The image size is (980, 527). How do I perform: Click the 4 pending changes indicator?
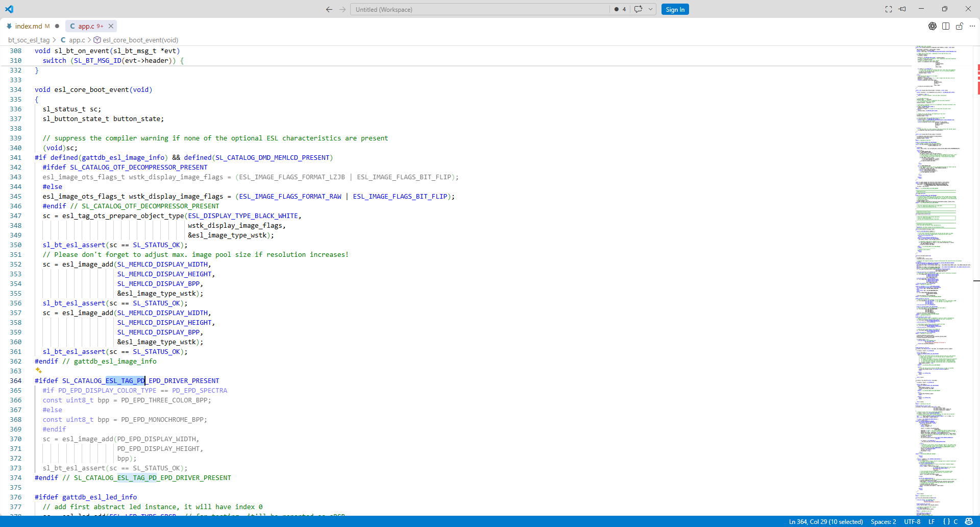(620, 9)
